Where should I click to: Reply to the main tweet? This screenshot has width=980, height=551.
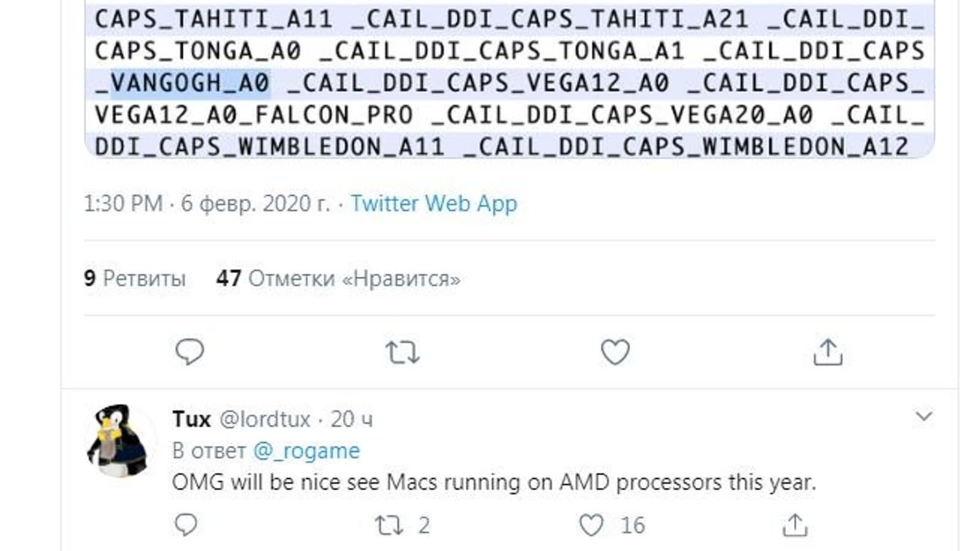pos(189,352)
